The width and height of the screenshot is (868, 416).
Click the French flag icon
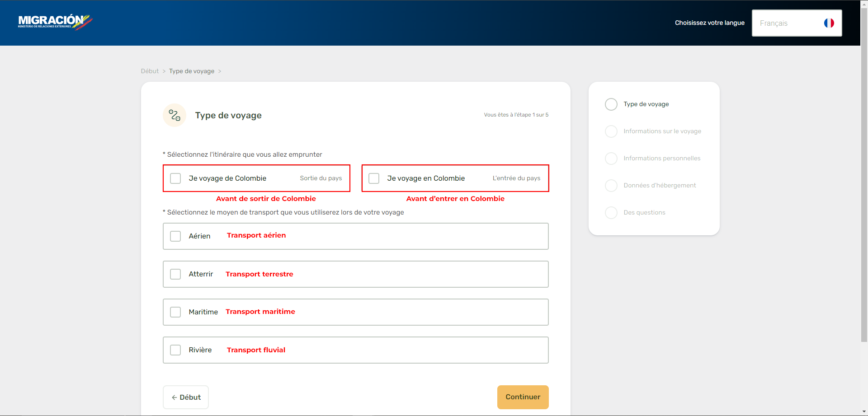click(x=829, y=23)
